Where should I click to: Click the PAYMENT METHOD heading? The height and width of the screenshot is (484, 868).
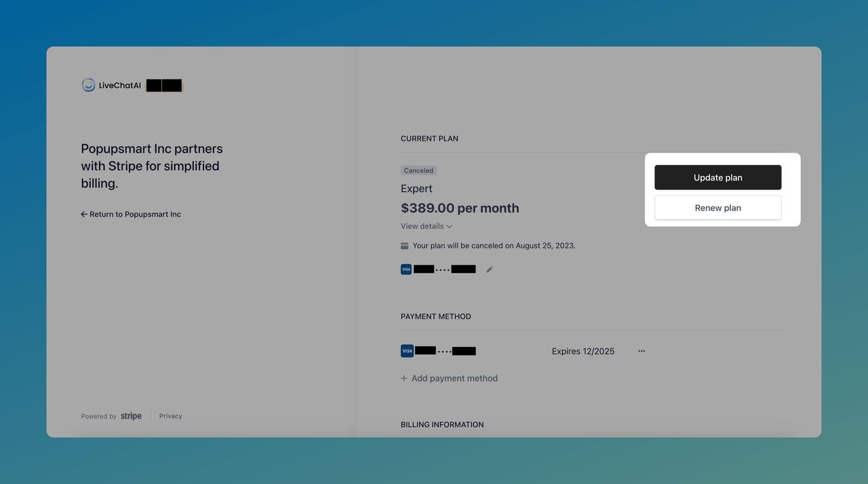(436, 316)
